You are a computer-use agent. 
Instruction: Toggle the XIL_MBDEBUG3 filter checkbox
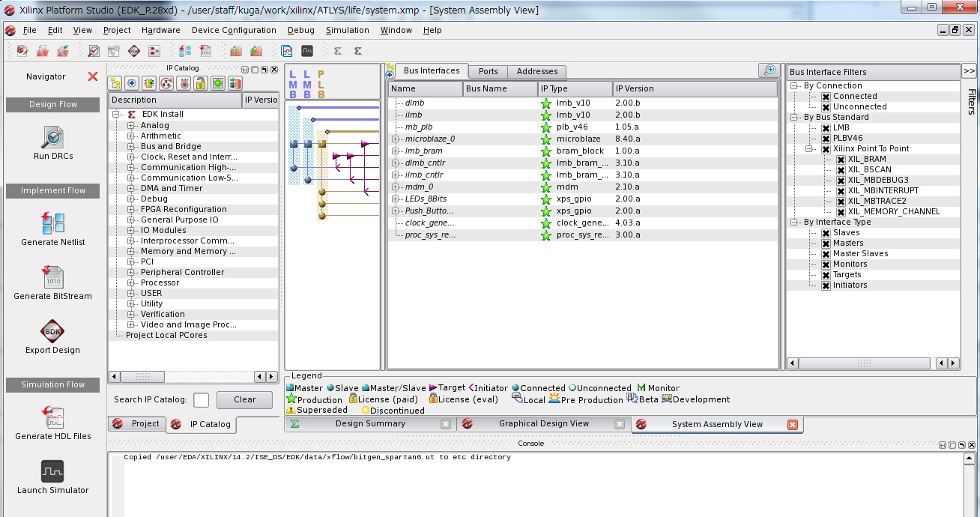click(841, 181)
